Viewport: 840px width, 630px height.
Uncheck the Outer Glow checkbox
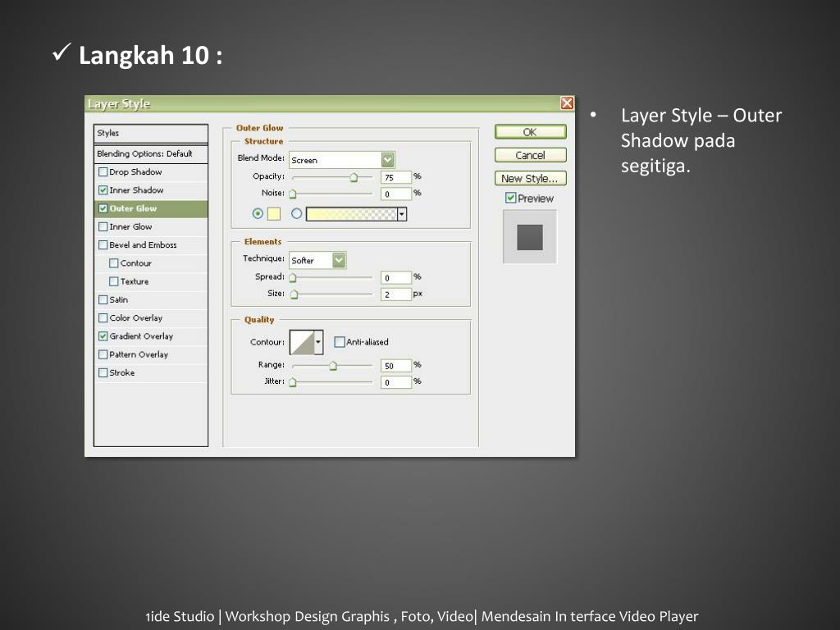[x=103, y=208]
